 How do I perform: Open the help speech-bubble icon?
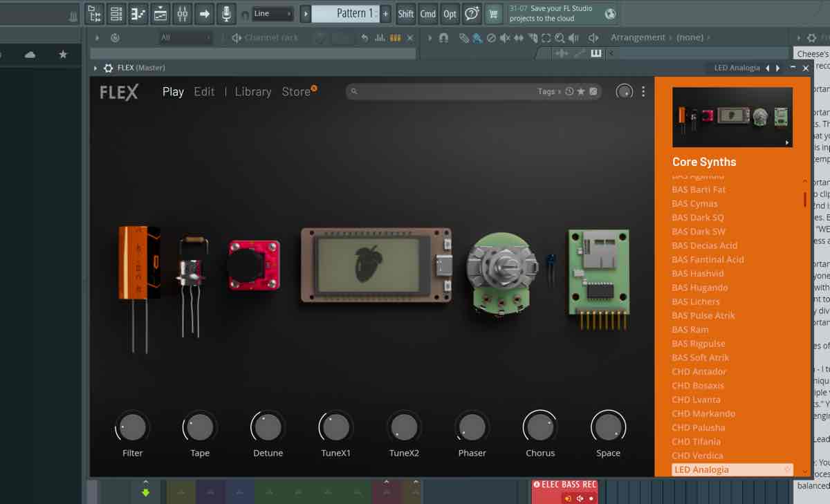coord(472,13)
